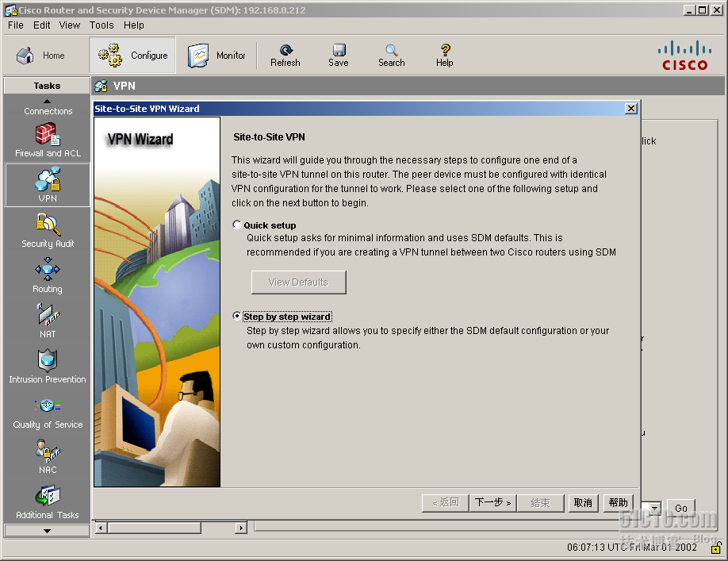Select the Quick setup radio button
Screen dimensions: 728x561
click(237, 225)
